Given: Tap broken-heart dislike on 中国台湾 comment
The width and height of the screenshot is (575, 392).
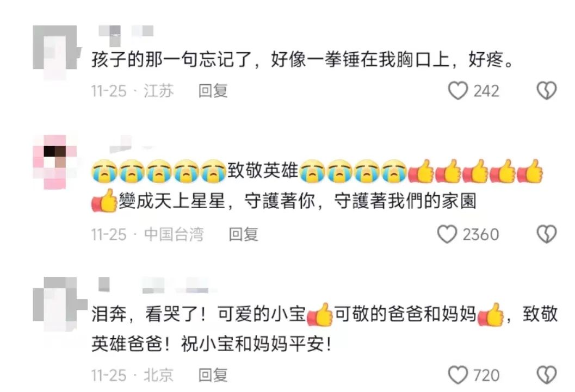Looking at the screenshot, I should [x=546, y=234].
